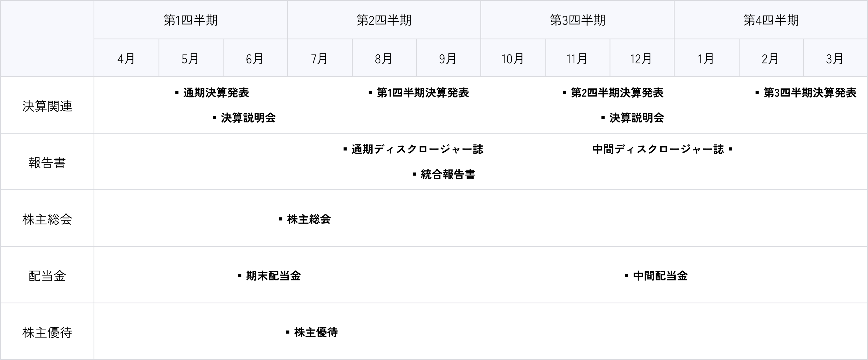The image size is (868, 360).
Task: Select the 9月 month column header
Action: [x=448, y=59]
